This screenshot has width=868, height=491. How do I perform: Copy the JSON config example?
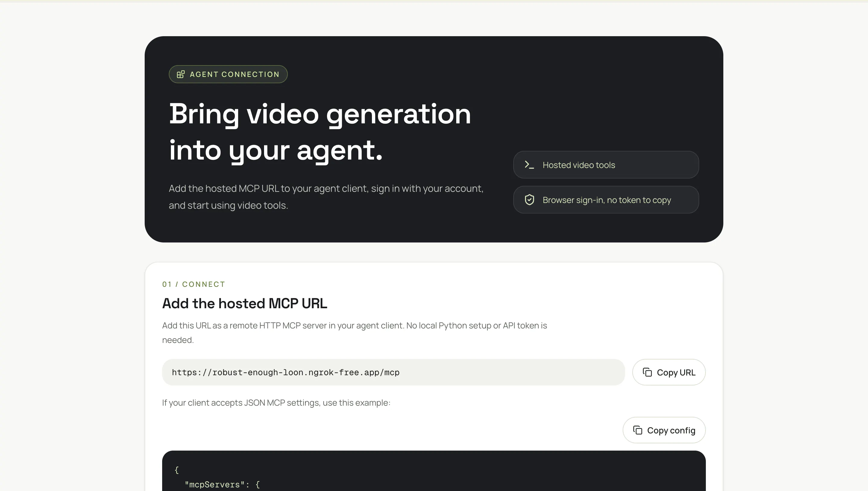click(664, 430)
